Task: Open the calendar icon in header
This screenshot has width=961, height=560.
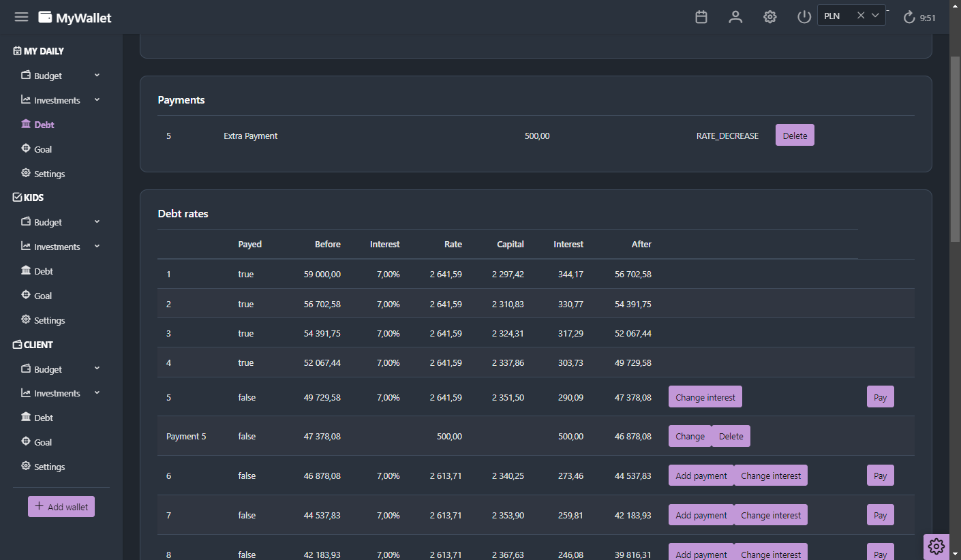Action: coord(701,17)
